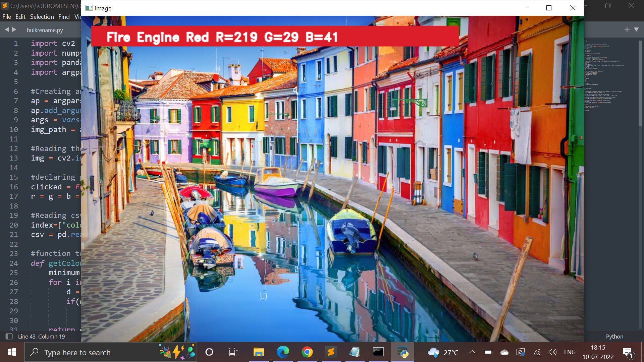644x362 pixels.
Task: Switch to Sublime Text taskbar icon
Action: click(331, 352)
